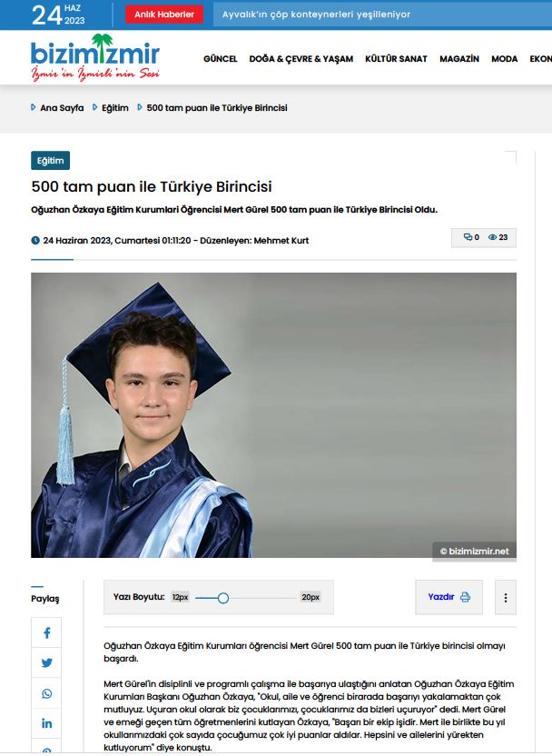Open the GÜNCEL menu

pos(220,59)
